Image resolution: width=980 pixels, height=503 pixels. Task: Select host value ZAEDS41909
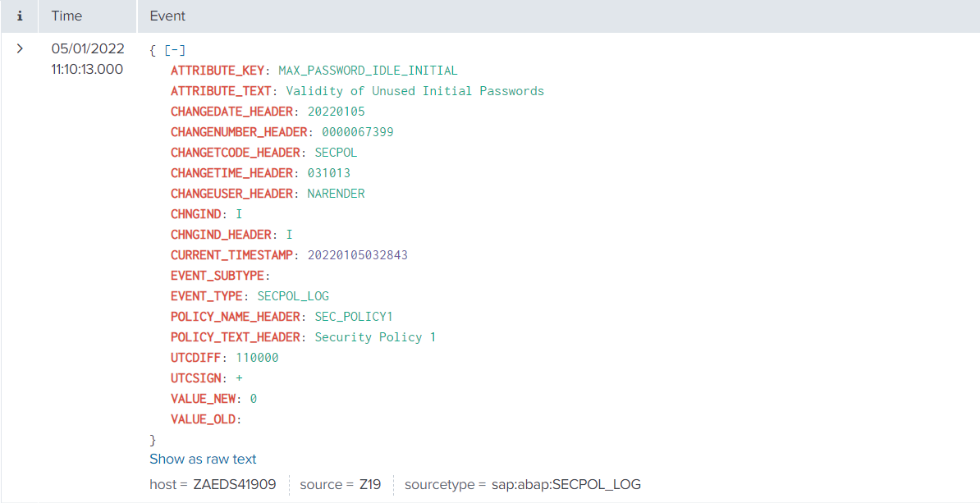(x=234, y=485)
